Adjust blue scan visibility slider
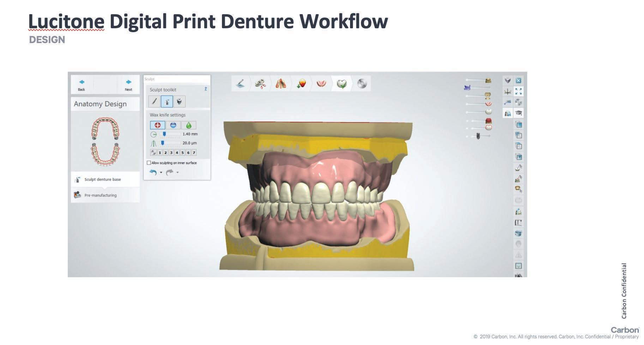 pyautogui.click(x=477, y=88)
